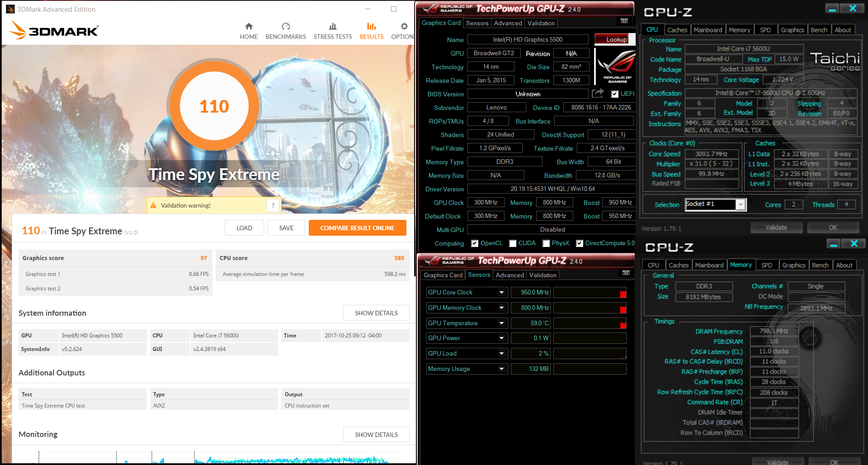Maximize the 3DMark window
Image resolution: width=868 pixels, height=465 pixels.
click(394, 9)
